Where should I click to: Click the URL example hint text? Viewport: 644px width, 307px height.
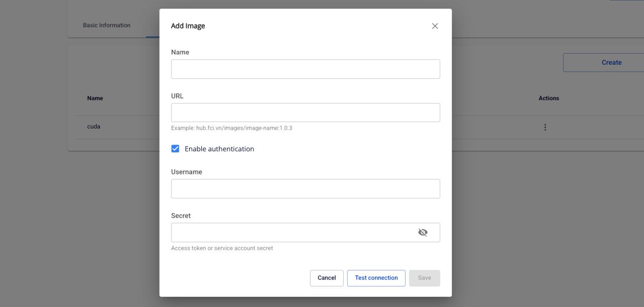coord(231,128)
